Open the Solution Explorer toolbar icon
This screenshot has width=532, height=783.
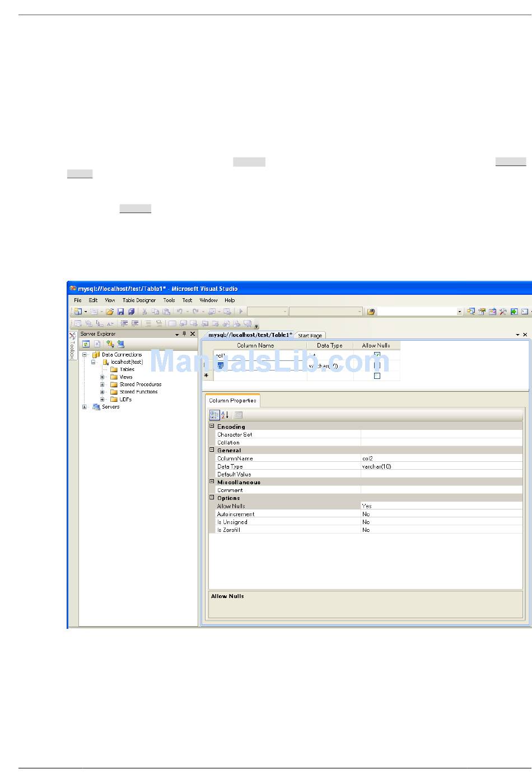pyautogui.click(x=471, y=312)
